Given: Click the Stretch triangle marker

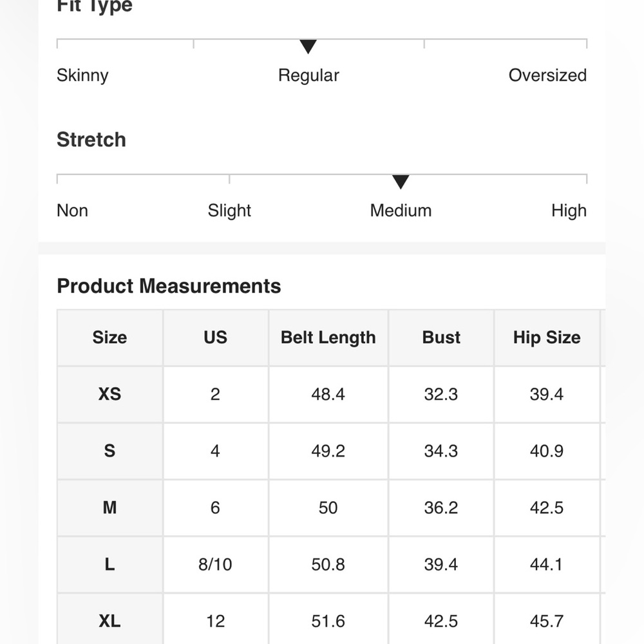Looking at the screenshot, I should click(401, 182).
